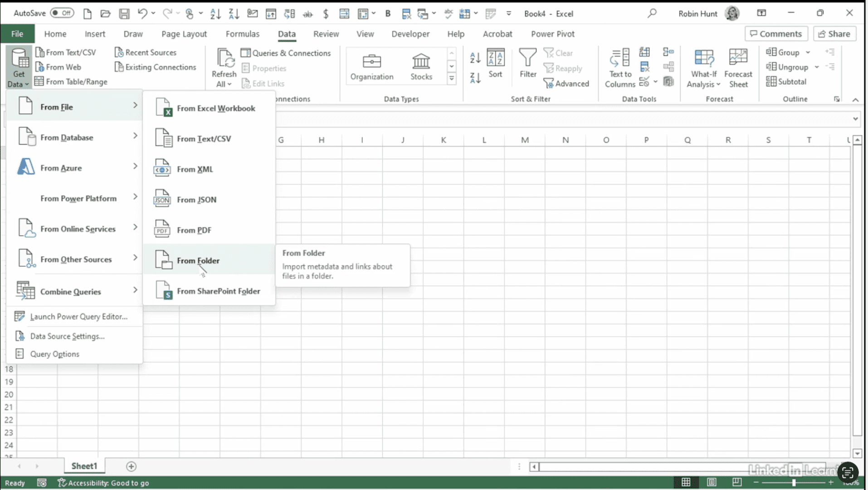Switch to Normal view in status bar
Viewport: 868px width, 490px height.
click(686, 482)
